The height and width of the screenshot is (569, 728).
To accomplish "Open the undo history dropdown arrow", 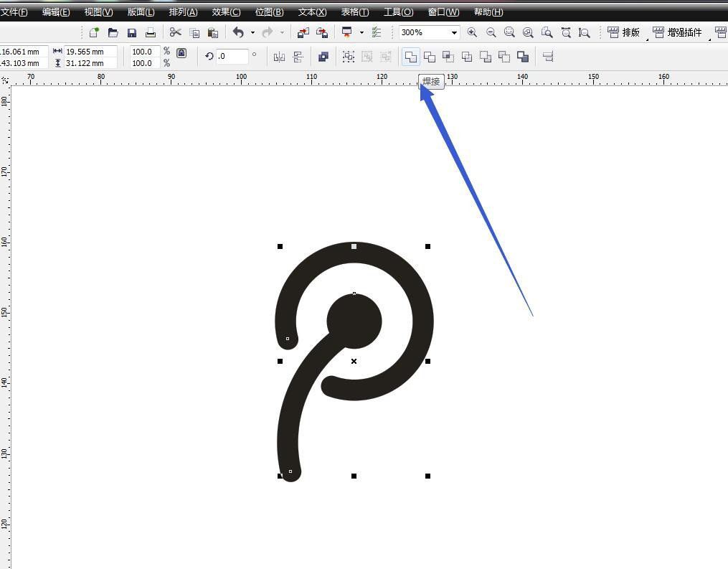I will (252, 32).
